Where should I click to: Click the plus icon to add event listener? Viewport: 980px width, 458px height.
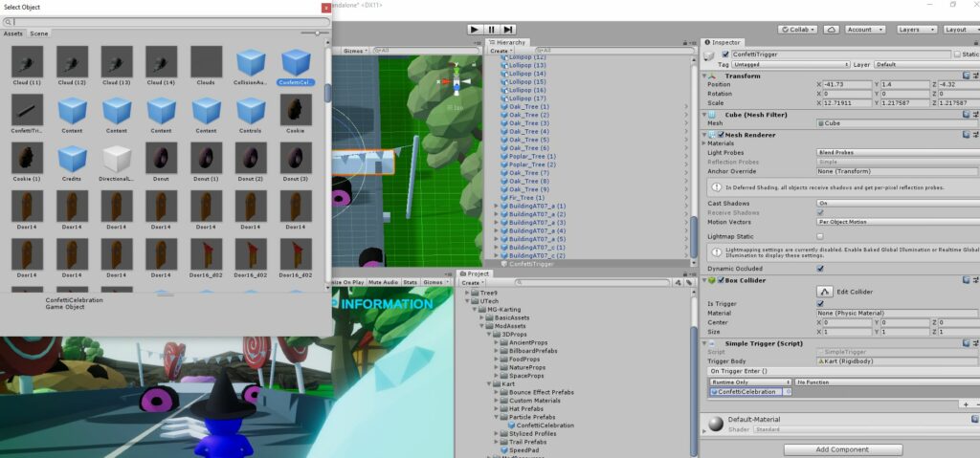(966, 404)
